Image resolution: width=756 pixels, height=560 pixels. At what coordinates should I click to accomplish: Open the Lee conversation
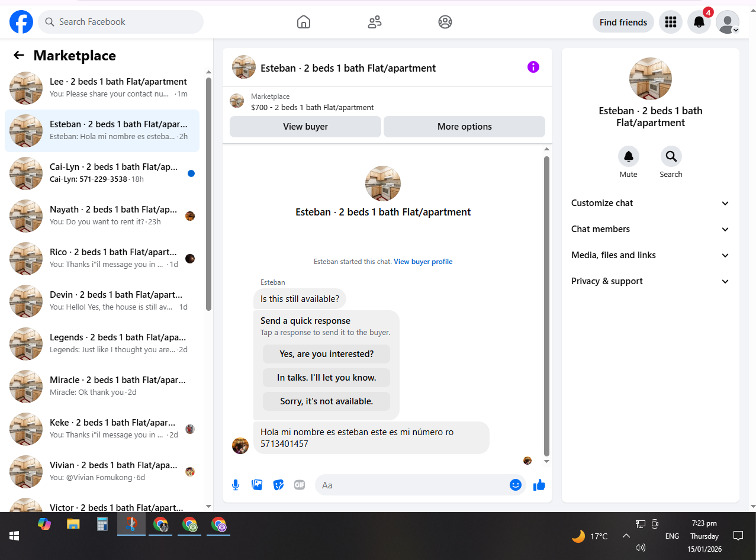point(102,88)
